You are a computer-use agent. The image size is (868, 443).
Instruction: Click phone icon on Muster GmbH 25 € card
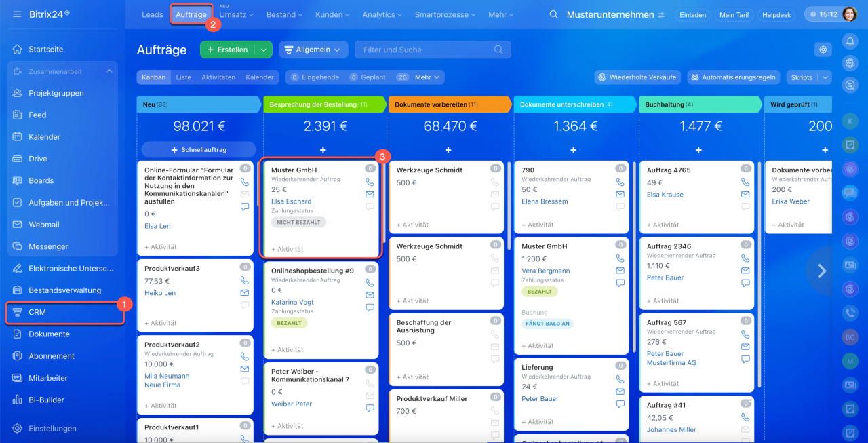tap(370, 182)
